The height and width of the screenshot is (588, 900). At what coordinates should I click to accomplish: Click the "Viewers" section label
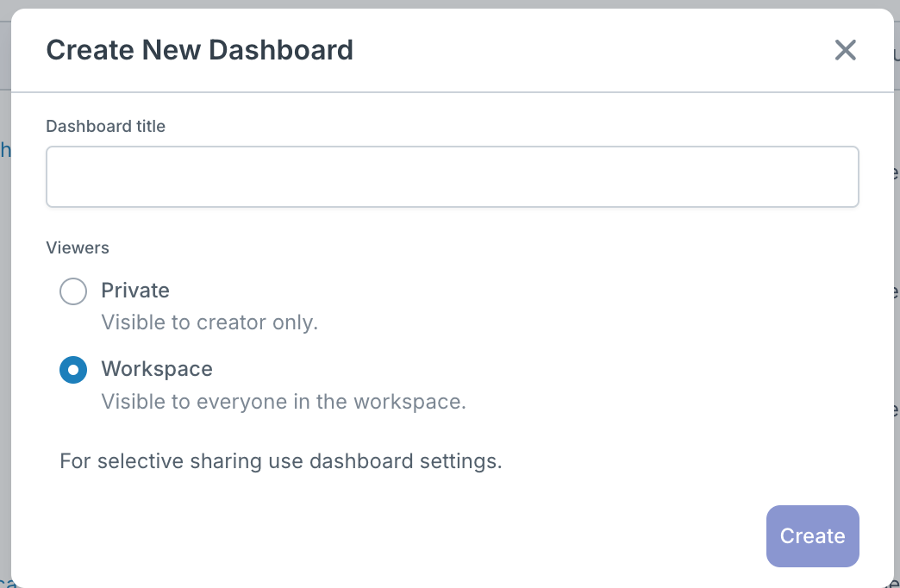pos(78,247)
